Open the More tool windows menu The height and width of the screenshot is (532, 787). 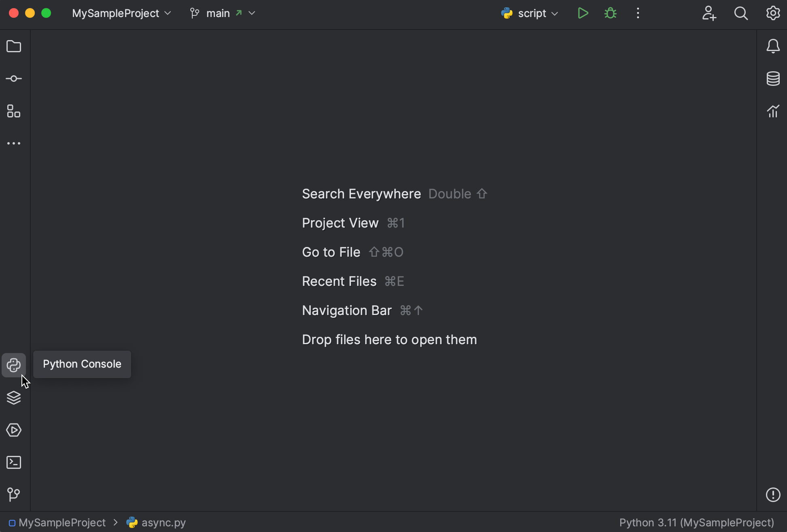(x=14, y=143)
